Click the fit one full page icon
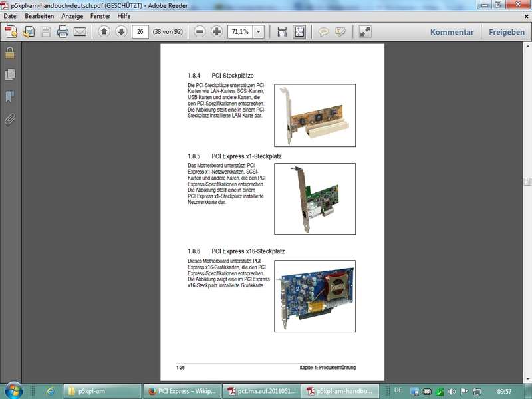Viewport: 532px width, 399px height. [x=299, y=31]
